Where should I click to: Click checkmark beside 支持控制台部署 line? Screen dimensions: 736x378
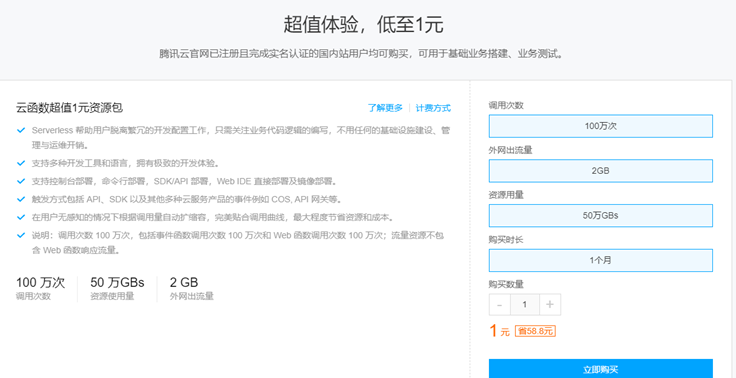point(21,181)
